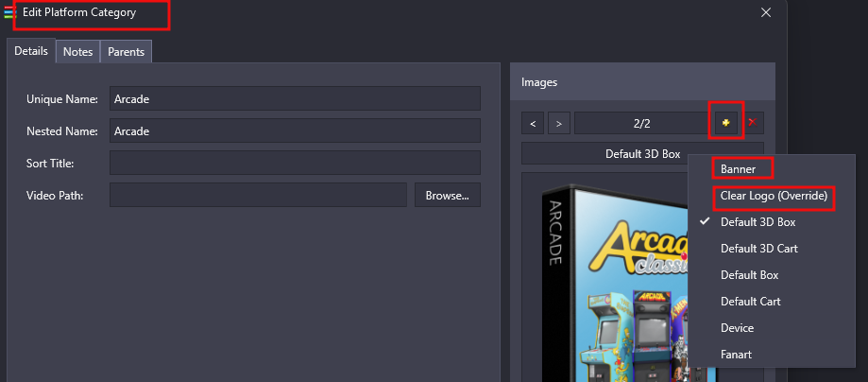This screenshot has width=868, height=382.
Task: Click the 2/2 image counter display
Action: (642, 123)
